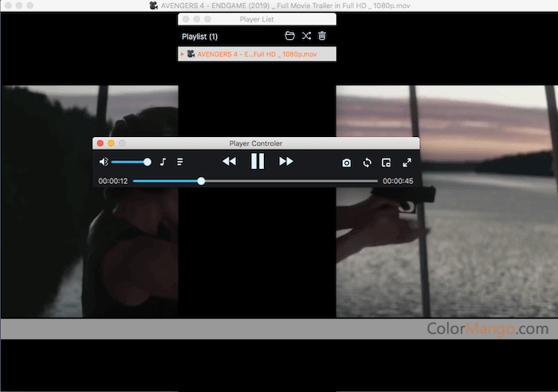Image resolution: width=558 pixels, height=392 pixels.
Task: Rotate the video with the rotate icon
Action: click(367, 163)
